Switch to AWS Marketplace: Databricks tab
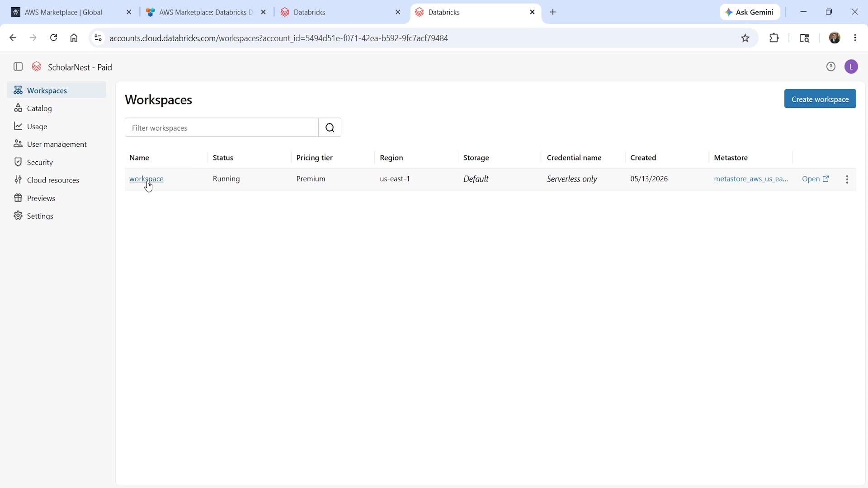868x488 pixels. point(206,13)
